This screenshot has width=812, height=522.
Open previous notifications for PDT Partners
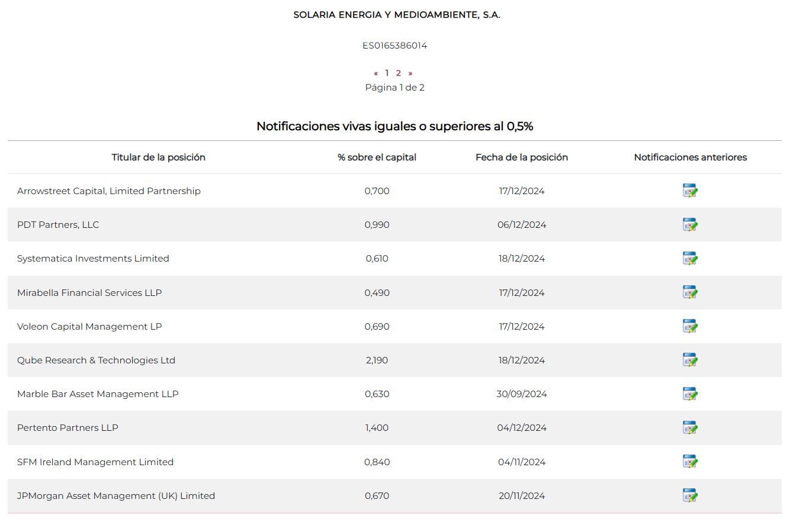690,225
